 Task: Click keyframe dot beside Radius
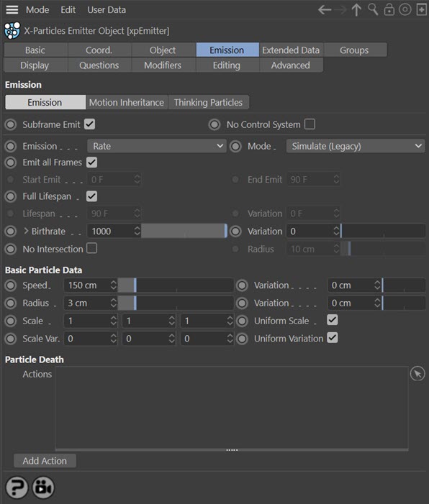click(11, 303)
